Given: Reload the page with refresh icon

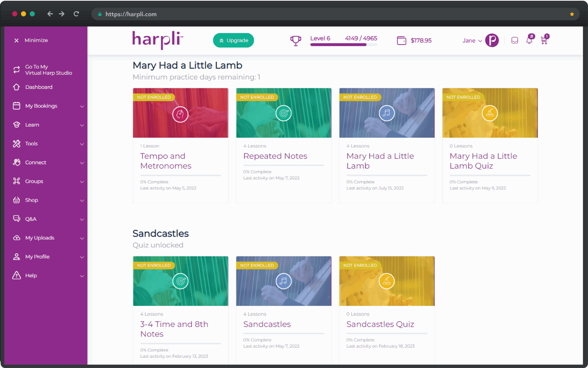Looking at the screenshot, I should pos(76,14).
